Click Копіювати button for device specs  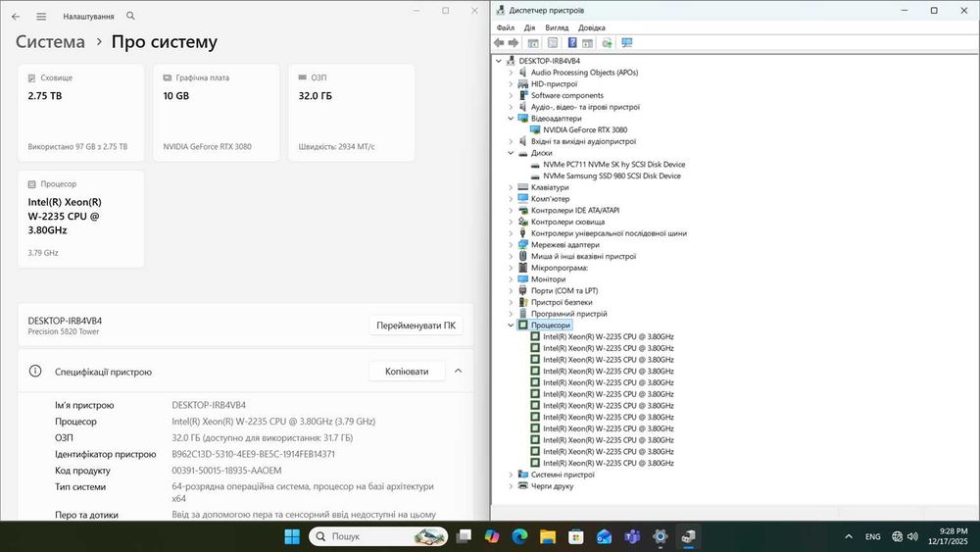point(407,371)
